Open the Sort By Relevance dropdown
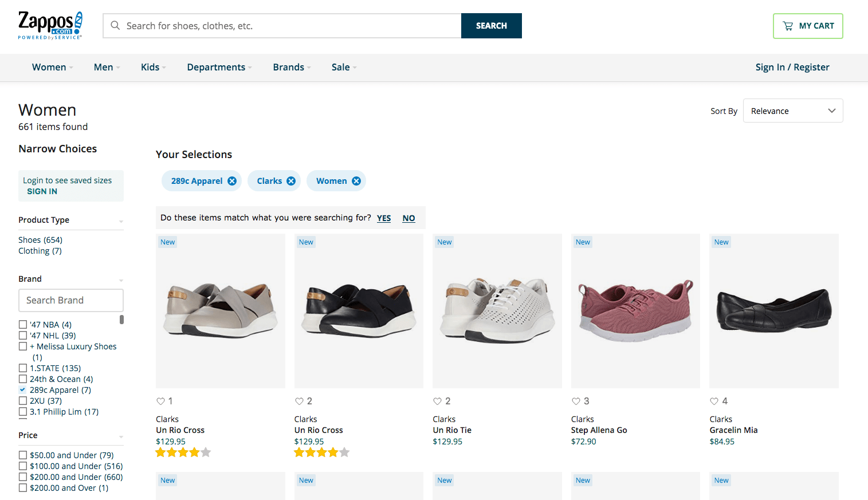 (x=793, y=111)
